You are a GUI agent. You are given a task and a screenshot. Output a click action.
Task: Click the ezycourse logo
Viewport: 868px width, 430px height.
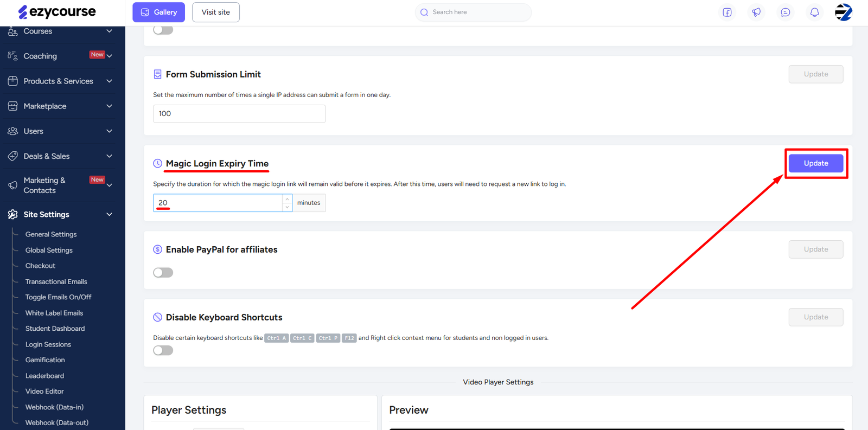57,12
